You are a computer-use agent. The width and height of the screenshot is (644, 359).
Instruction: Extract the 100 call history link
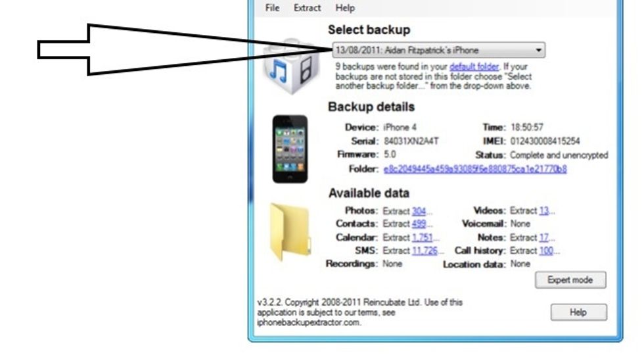pos(546,251)
